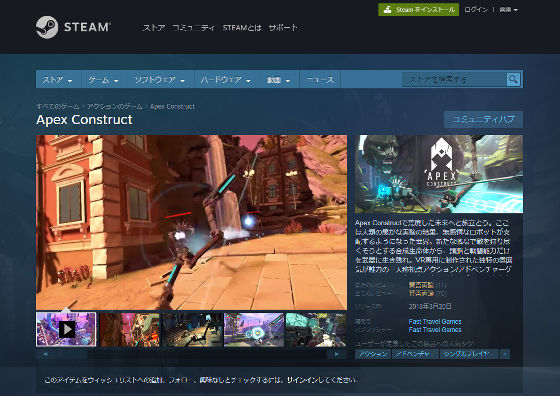Open the STEAMとは top navigation link

[x=242, y=27]
